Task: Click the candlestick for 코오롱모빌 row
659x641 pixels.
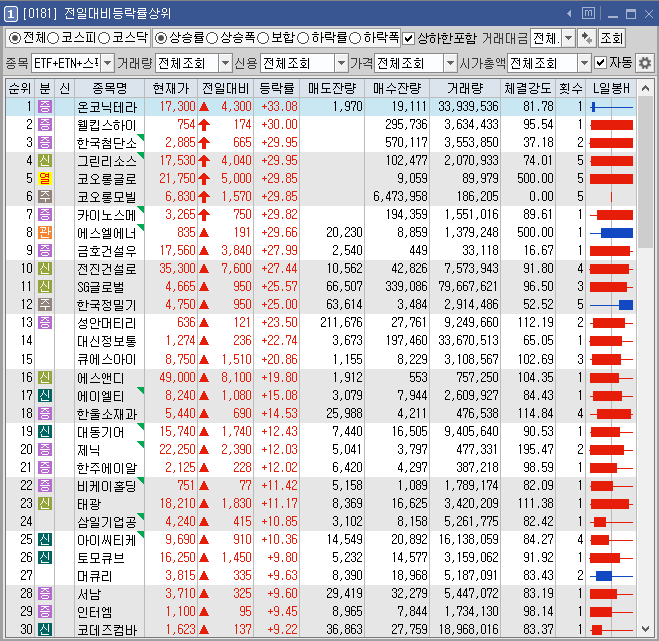Action: pyautogui.click(x=611, y=197)
